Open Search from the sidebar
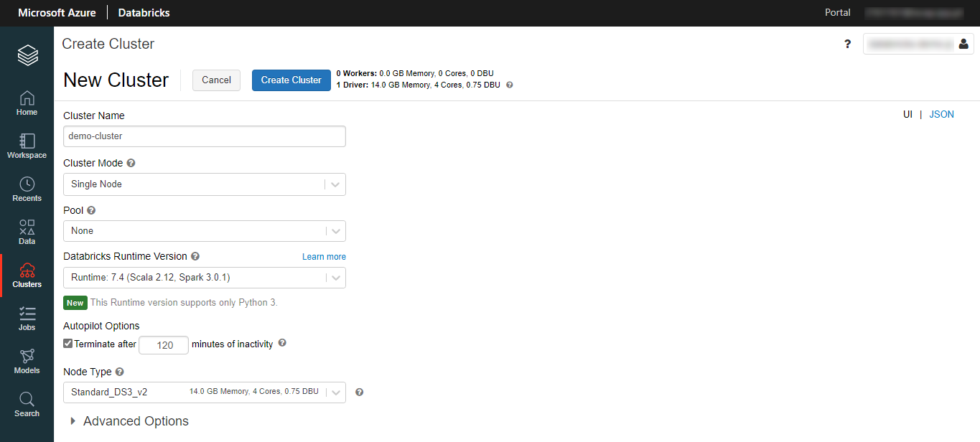 pos(27,403)
